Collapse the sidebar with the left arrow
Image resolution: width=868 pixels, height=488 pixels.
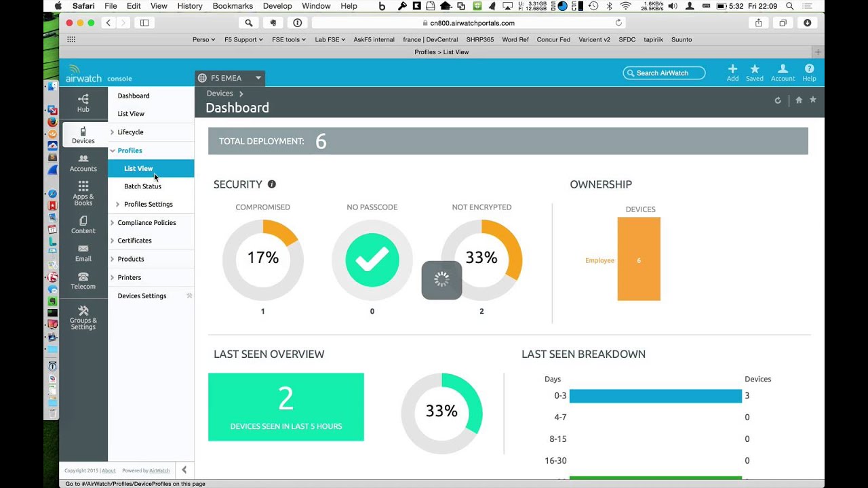coord(184,470)
